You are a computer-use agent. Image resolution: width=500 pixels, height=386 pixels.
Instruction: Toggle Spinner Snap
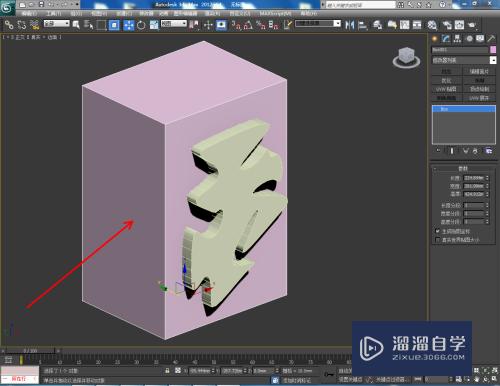pyautogui.click(x=273, y=25)
